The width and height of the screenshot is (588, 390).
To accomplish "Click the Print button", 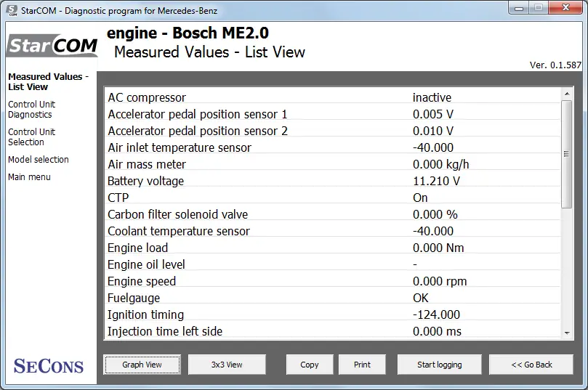I will (x=362, y=365).
